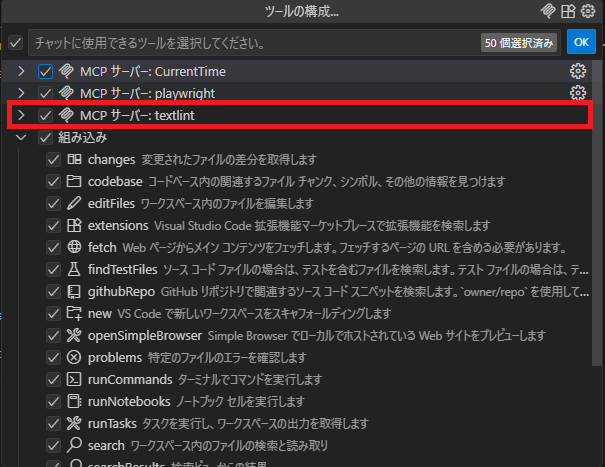The width and height of the screenshot is (605, 467).
Task: Click the new folder icon beside 'new'
Action: (74, 313)
